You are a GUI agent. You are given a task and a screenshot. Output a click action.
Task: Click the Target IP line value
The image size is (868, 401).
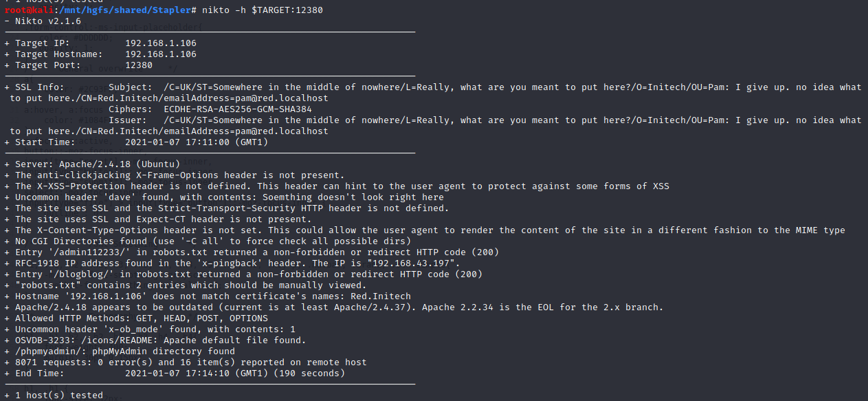point(161,43)
